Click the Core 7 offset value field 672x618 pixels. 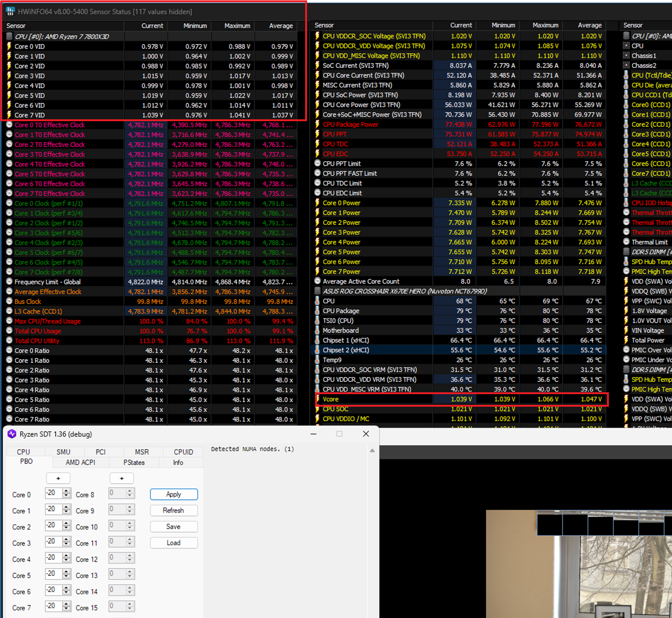(x=54, y=606)
